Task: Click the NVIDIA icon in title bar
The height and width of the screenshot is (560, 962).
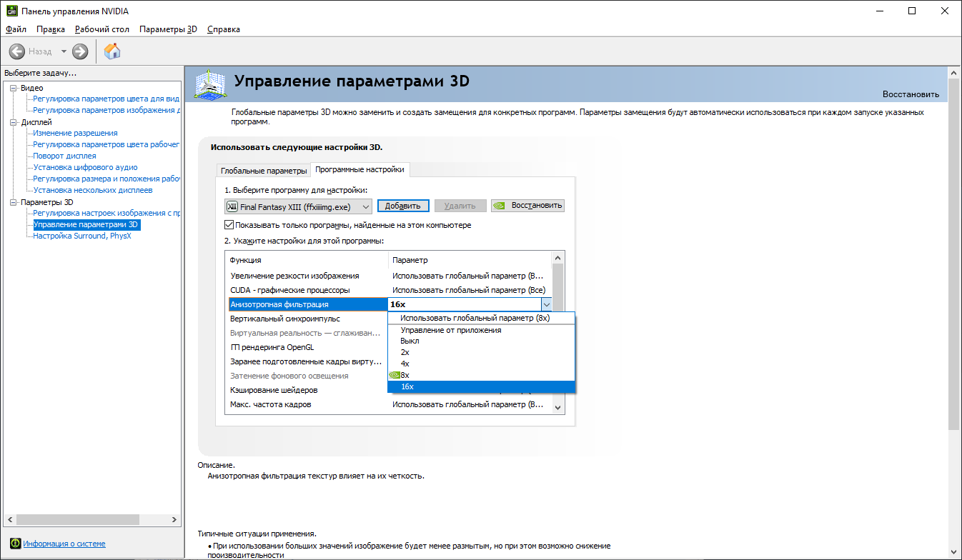Action: coord(13,11)
